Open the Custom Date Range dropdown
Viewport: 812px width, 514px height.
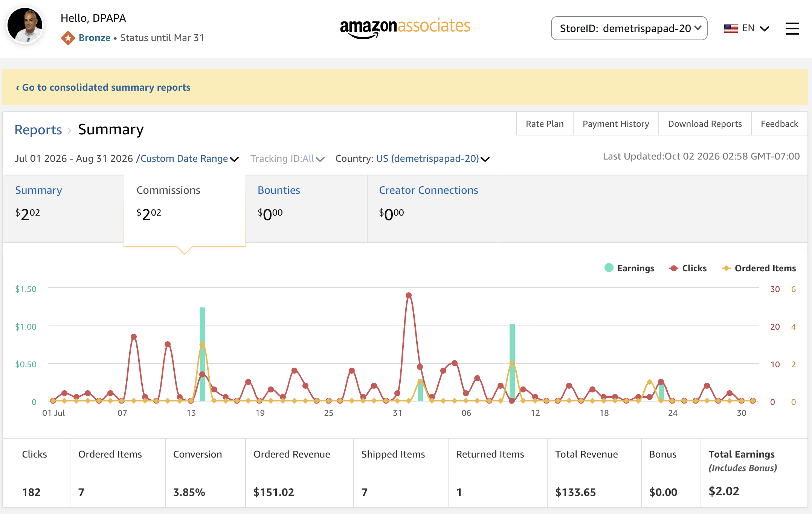pyautogui.click(x=189, y=159)
